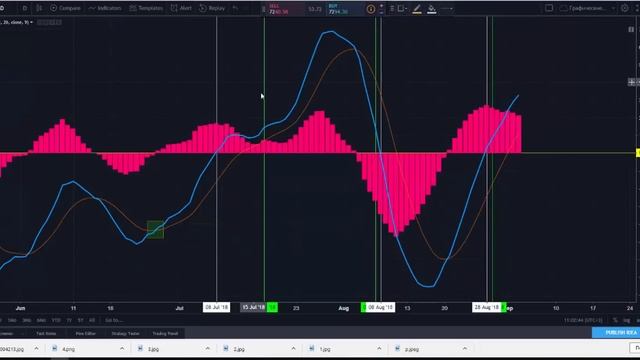Expand options arrow for 2.jpg download
The width and height of the screenshot is (640, 360).
tap(293, 349)
